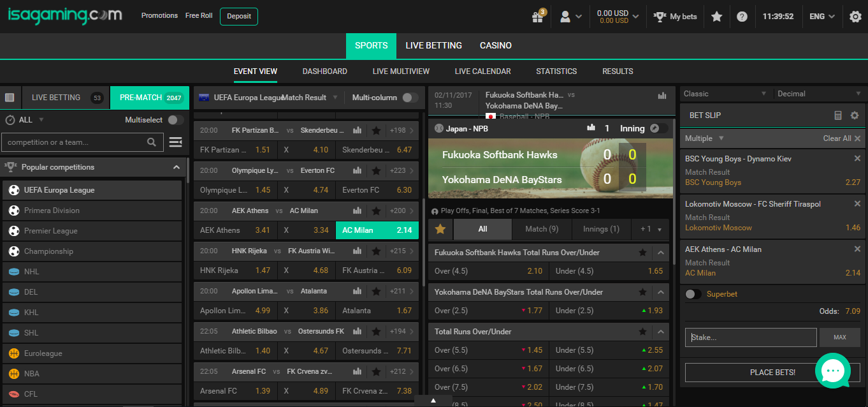Screen dimensions: 868x407
Task: Toggle the Superbet switch
Action: coord(693,294)
